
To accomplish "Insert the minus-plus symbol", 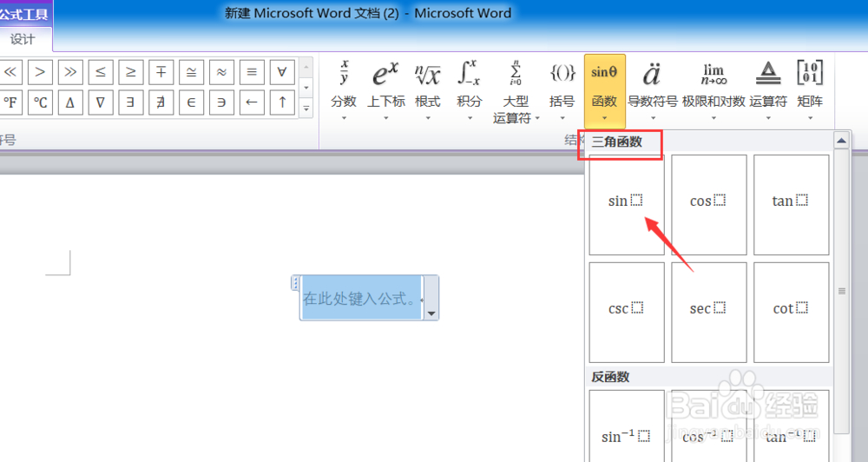I will (x=161, y=72).
